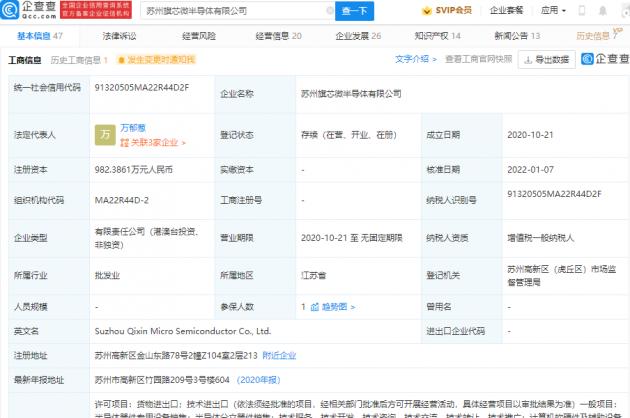
Task: Click the SVIP crown badge icon
Action: click(x=426, y=11)
